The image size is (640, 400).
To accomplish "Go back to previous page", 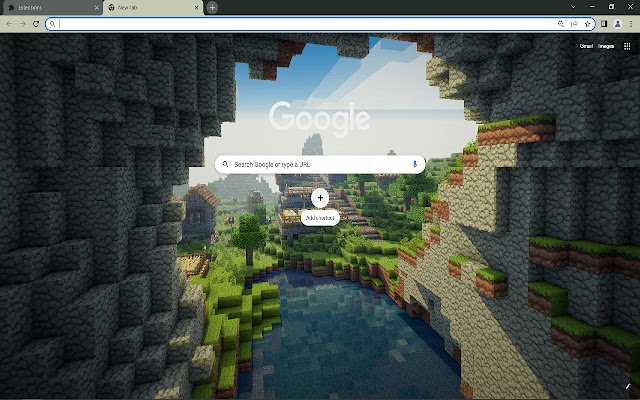I will click(9, 24).
